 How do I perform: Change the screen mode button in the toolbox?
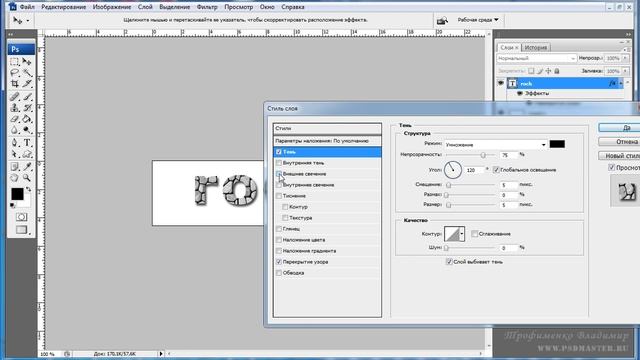pyautogui.click(x=22, y=230)
